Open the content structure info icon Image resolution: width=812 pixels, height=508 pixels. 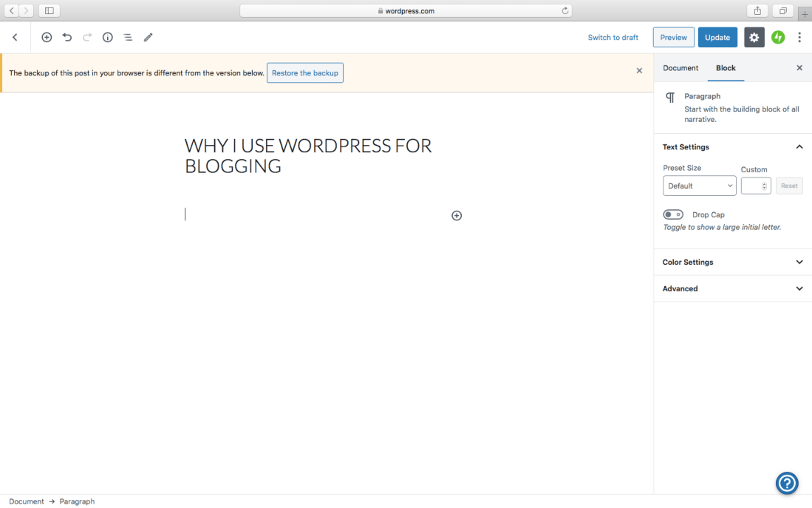[108, 37]
